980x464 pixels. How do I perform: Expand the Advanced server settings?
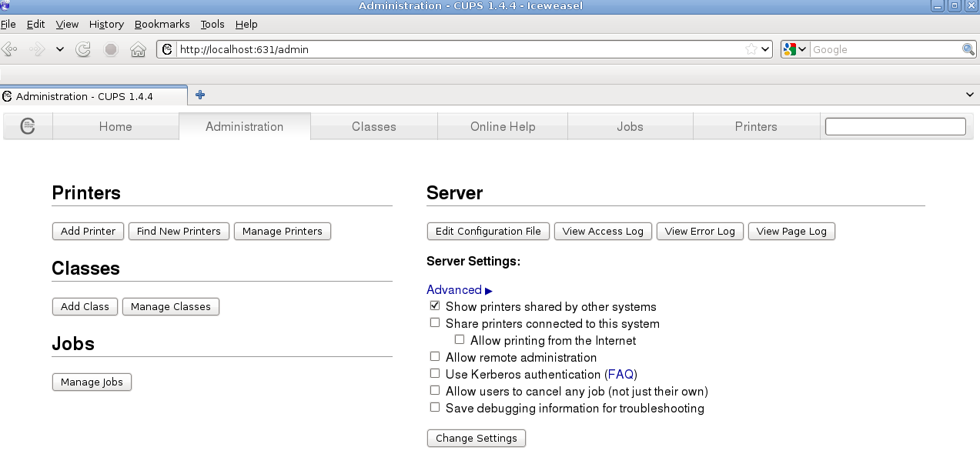pyautogui.click(x=459, y=290)
